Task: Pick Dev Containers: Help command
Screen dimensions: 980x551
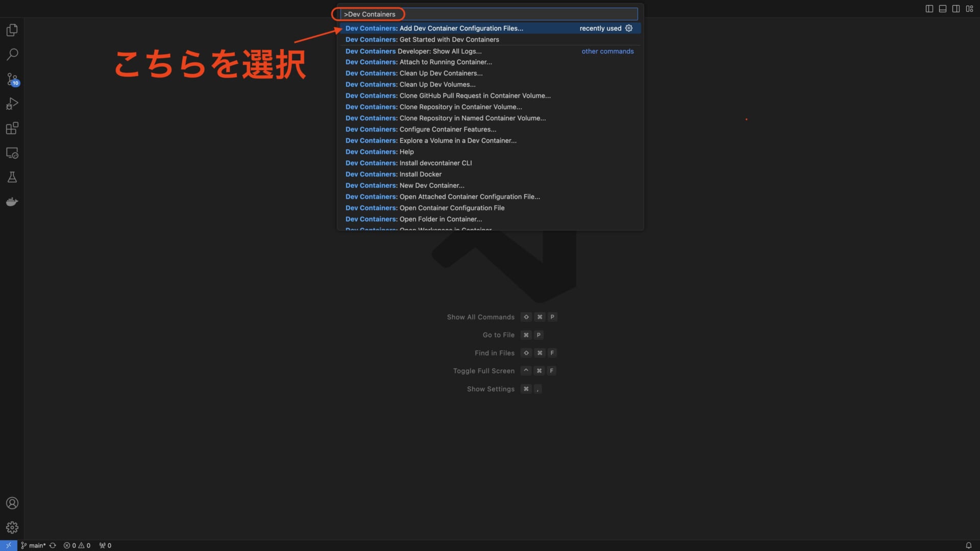Action: 490,152
